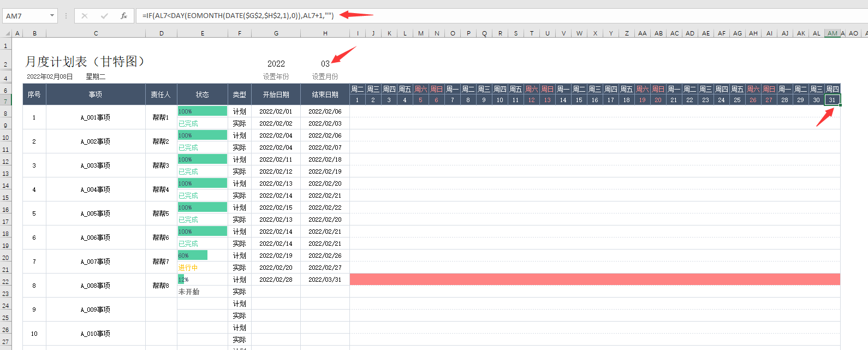Click the 帮帮3 owner cell

coord(161,165)
